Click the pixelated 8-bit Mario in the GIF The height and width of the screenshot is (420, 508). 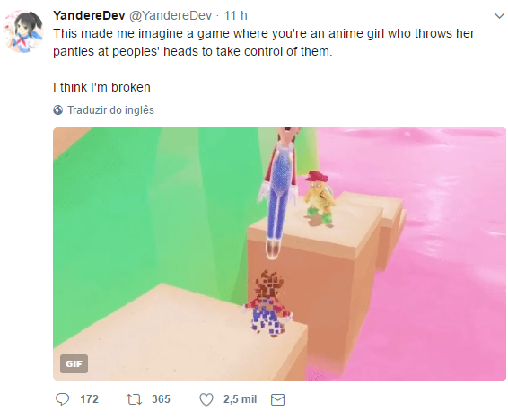point(267,303)
